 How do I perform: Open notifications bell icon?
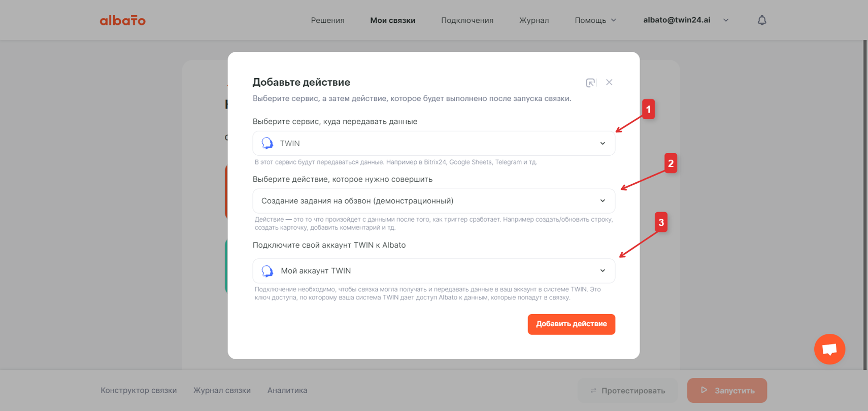[x=762, y=20]
